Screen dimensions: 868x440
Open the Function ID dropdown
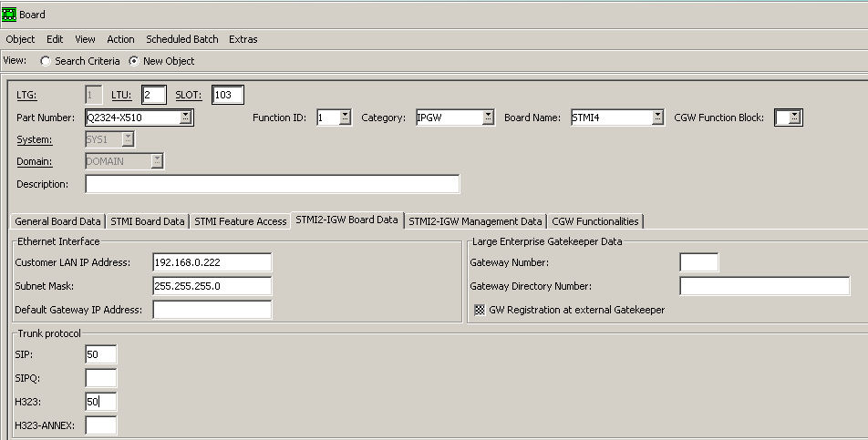click(x=345, y=118)
